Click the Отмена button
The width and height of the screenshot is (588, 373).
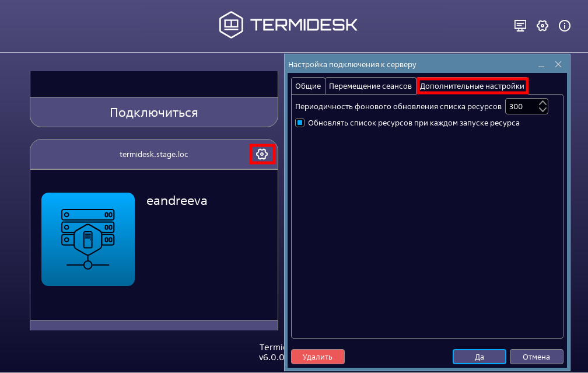click(x=536, y=357)
